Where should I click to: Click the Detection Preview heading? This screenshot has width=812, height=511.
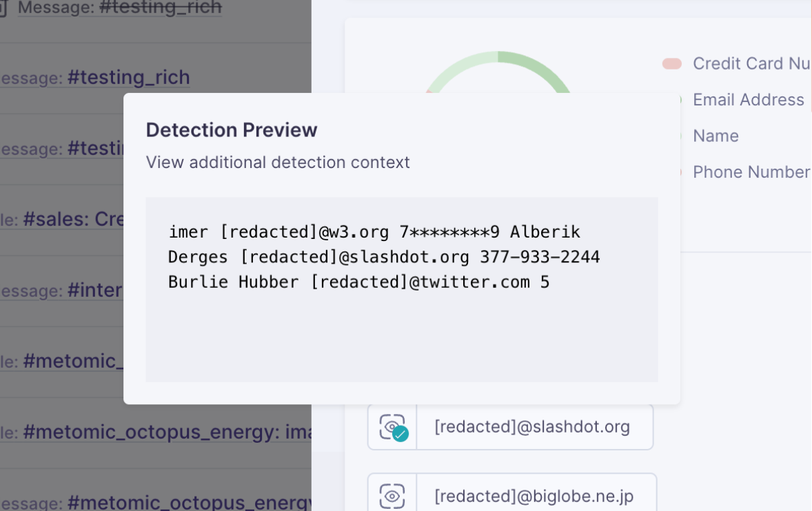(232, 130)
